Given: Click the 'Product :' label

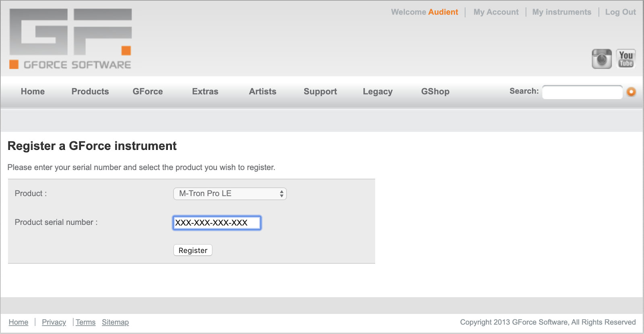Looking at the screenshot, I should point(31,194).
